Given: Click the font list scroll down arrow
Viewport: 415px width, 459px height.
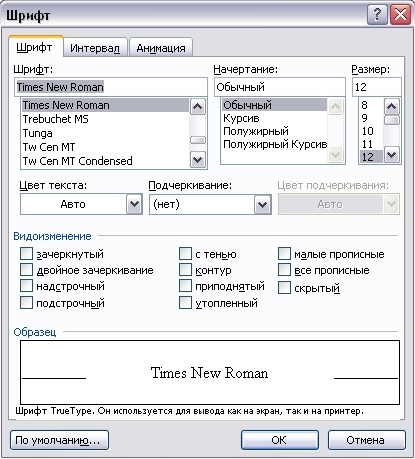Looking at the screenshot, I should click(x=198, y=160).
